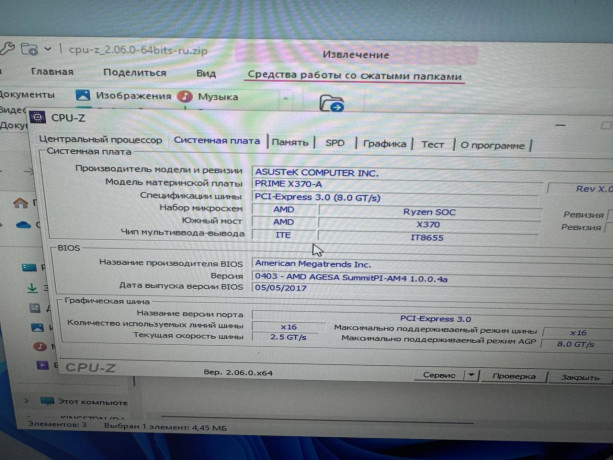
Task: Click Элементов: 3 status bar text
Action: coord(57,424)
